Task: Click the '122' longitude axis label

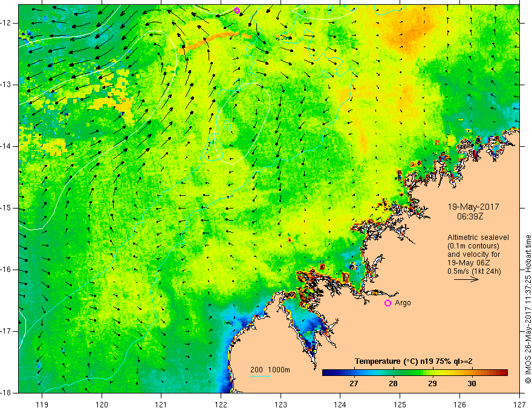Action: 221,404
